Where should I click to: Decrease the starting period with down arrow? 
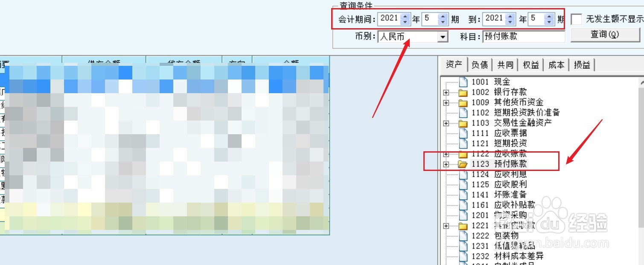point(443,22)
